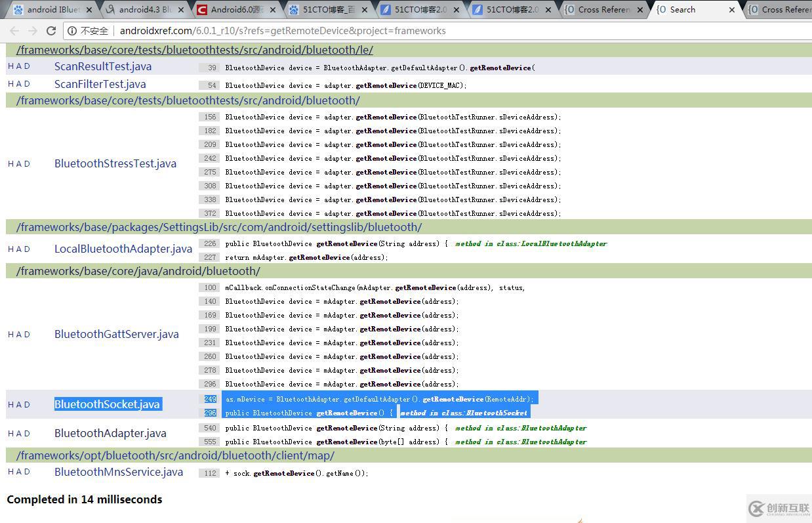Switch to the android4.3 Blu tab

pyautogui.click(x=146, y=10)
